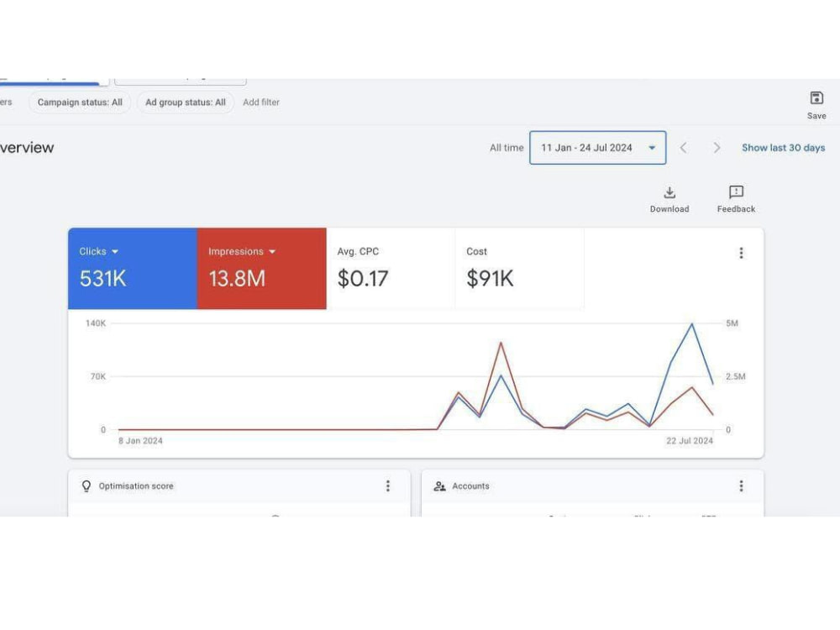Download the overview report
This screenshot has width=840, height=630.
pyautogui.click(x=669, y=199)
